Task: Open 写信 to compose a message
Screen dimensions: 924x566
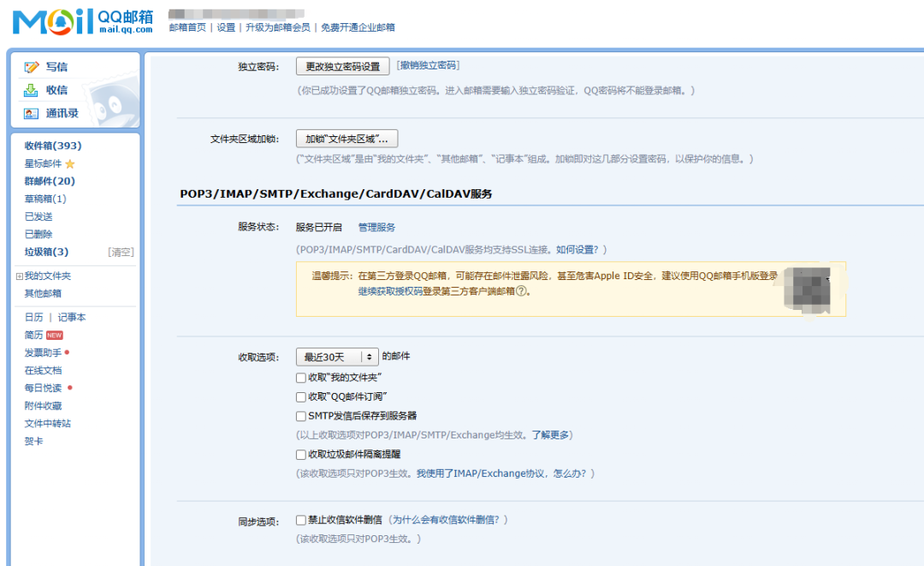Action: [56, 67]
